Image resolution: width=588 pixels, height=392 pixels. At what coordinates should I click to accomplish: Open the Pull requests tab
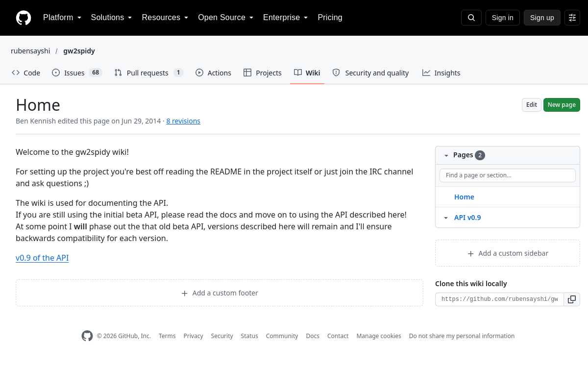(149, 73)
